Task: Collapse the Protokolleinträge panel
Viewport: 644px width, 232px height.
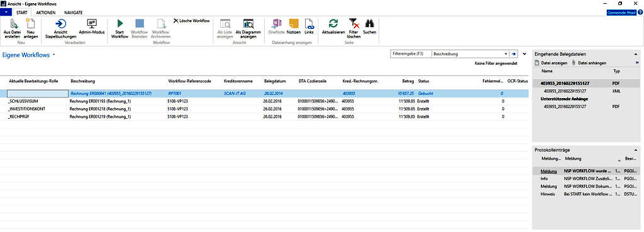Action: 636,150
